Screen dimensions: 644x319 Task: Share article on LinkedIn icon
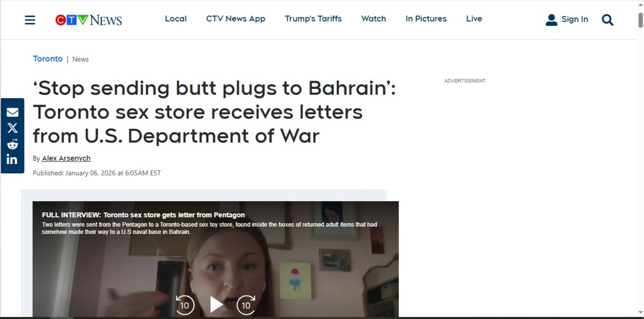[x=12, y=159]
